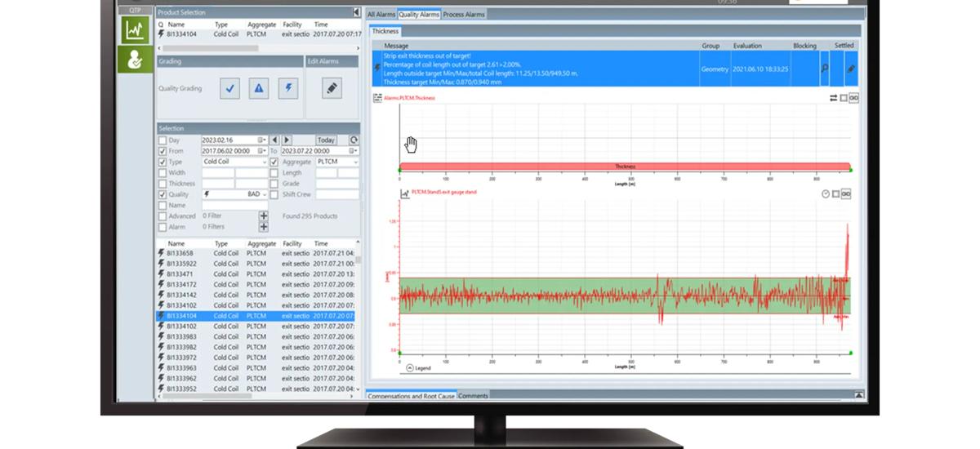Switch to the Quality Alarms tab
Viewport: 980px width, 449px height.
pyautogui.click(x=419, y=14)
